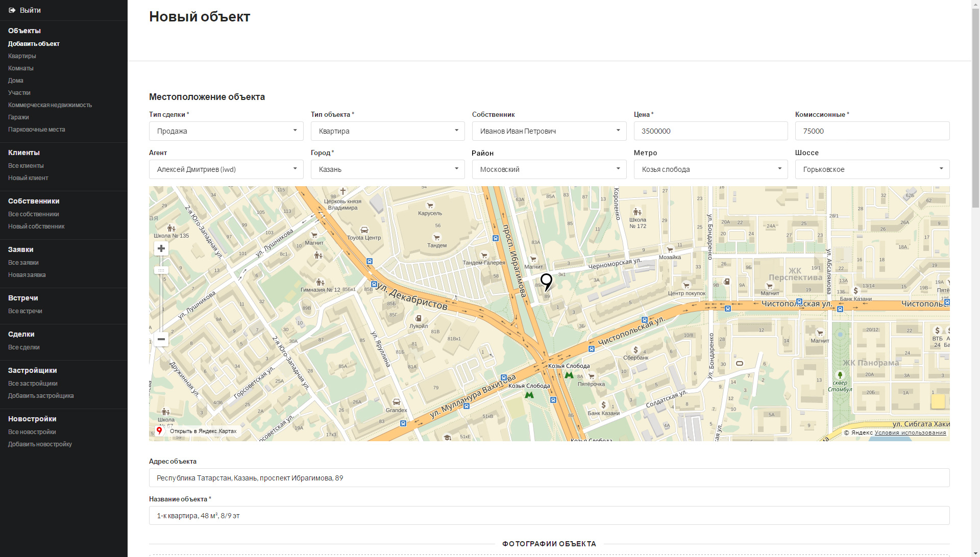Click the Козья Слобода green metro icon
This screenshot has height=557, width=980.
coord(569,375)
